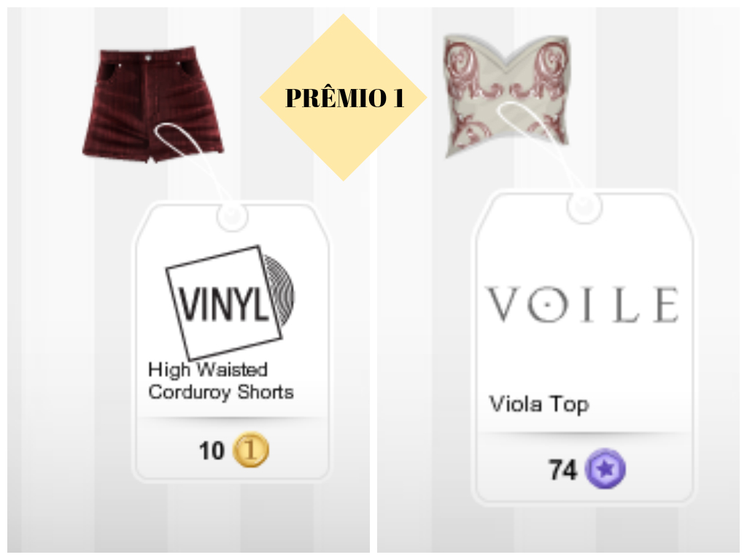Click the waistband button on the red shorts

pos(149,58)
